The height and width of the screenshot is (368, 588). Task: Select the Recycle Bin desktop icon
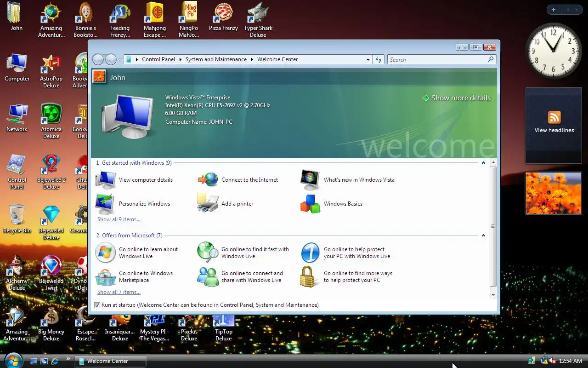[x=17, y=219]
